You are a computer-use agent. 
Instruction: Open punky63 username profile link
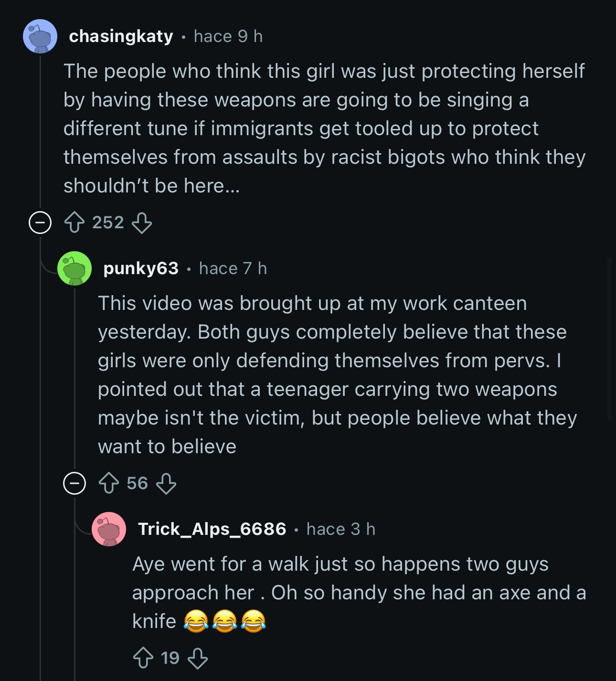[x=141, y=268]
